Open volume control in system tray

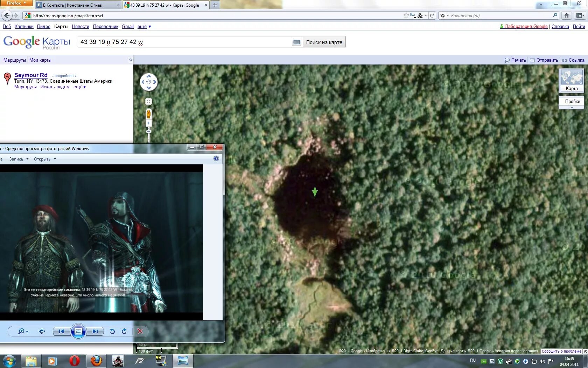click(x=542, y=361)
